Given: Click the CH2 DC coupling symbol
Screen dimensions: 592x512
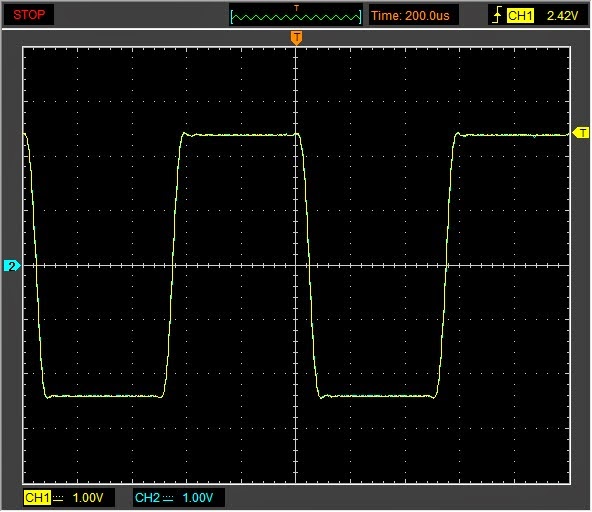Looking at the screenshot, I should click(x=168, y=499).
